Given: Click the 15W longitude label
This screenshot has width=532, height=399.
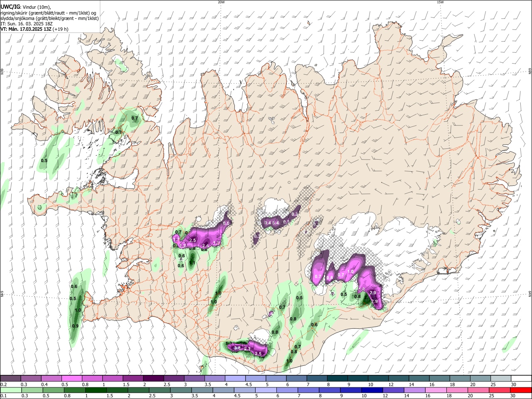Looking at the screenshot, I should tap(440, 2).
